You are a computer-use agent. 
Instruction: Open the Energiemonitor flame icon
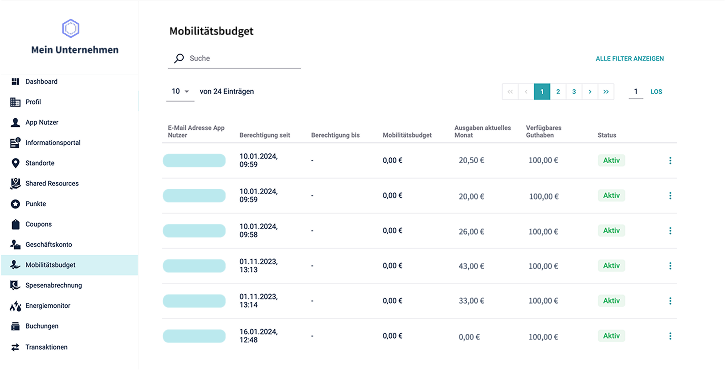tap(15, 306)
